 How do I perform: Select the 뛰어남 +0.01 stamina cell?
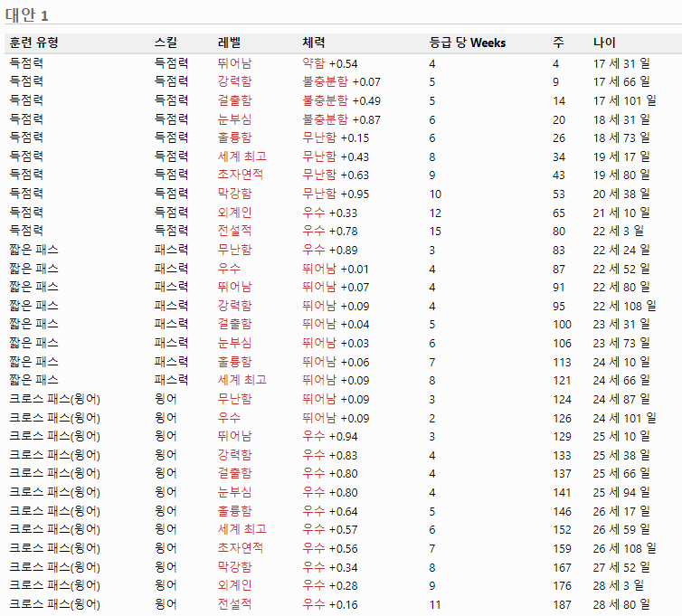(336, 269)
